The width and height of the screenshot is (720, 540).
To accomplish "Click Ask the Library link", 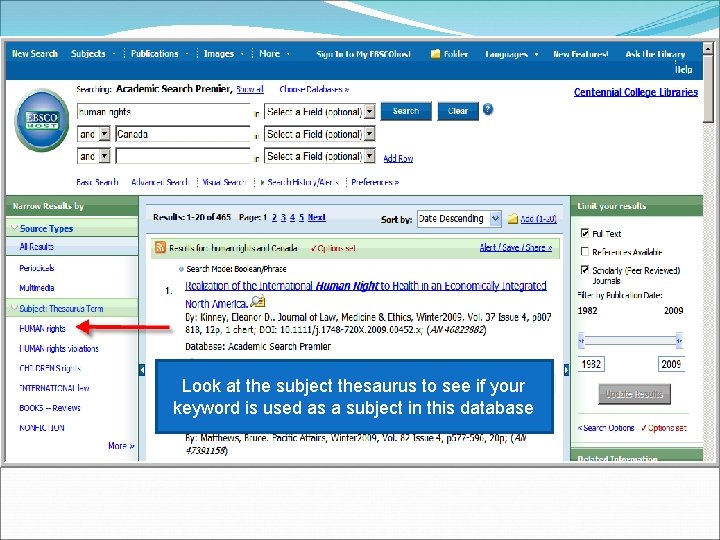I will click(x=655, y=54).
